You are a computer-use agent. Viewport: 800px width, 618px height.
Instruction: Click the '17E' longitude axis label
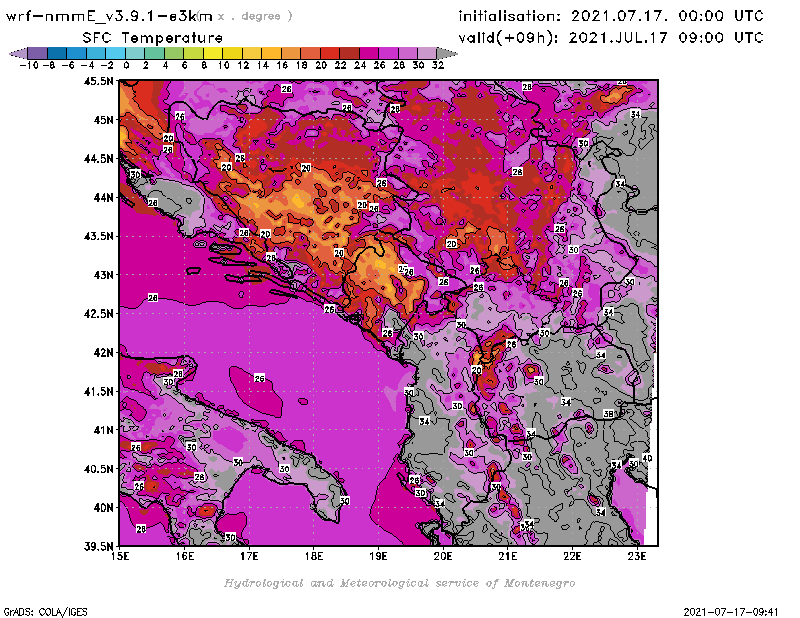(x=249, y=557)
